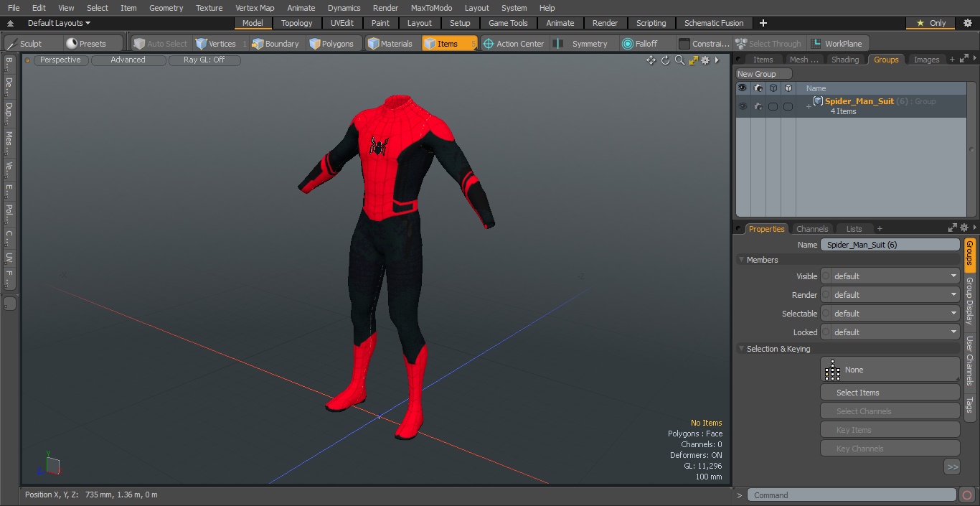Open the User Channels vertical tab
Viewport: 980px width, 506px height.
969,360
